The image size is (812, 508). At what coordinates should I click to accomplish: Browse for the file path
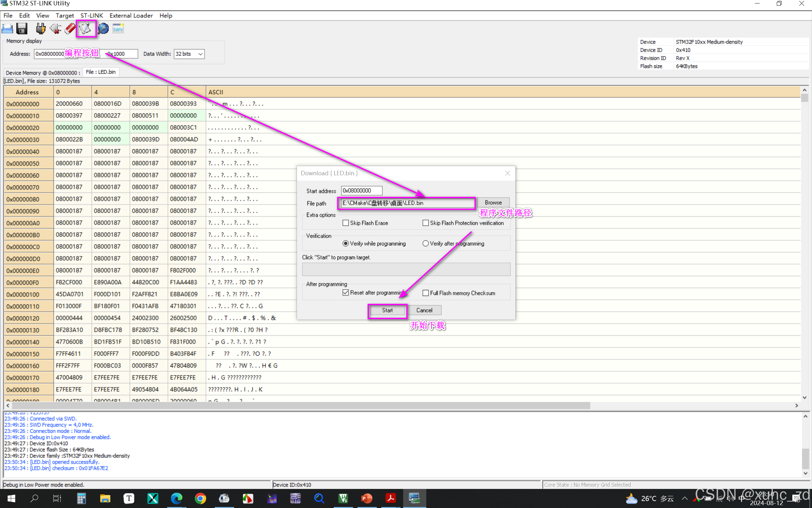(493, 203)
